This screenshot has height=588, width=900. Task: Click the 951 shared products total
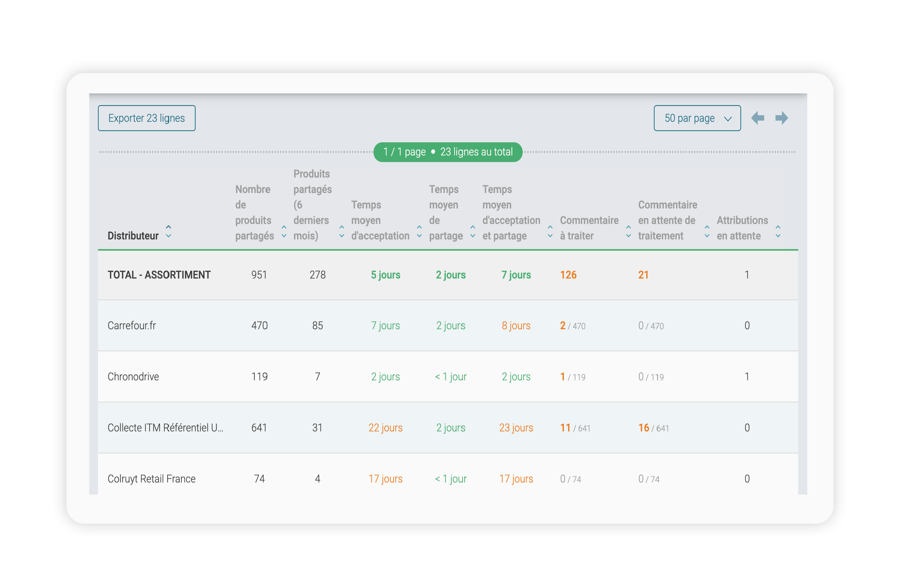point(259,275)
